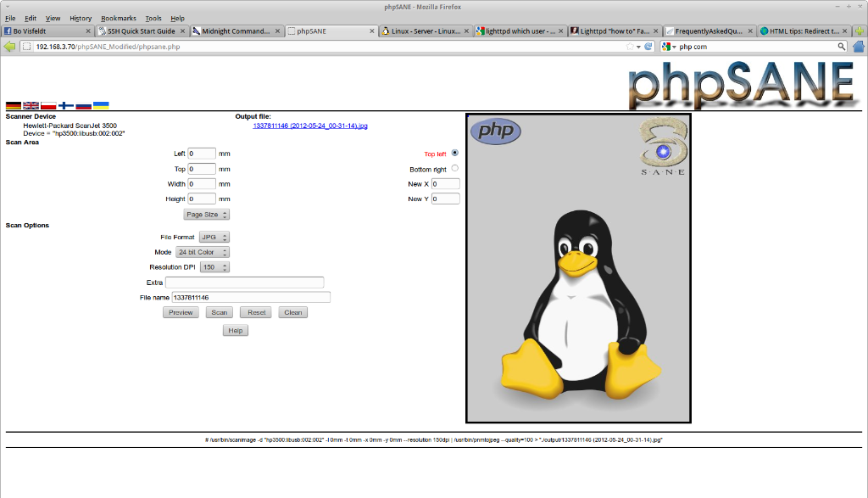Click the scanimage command line text

433,439
